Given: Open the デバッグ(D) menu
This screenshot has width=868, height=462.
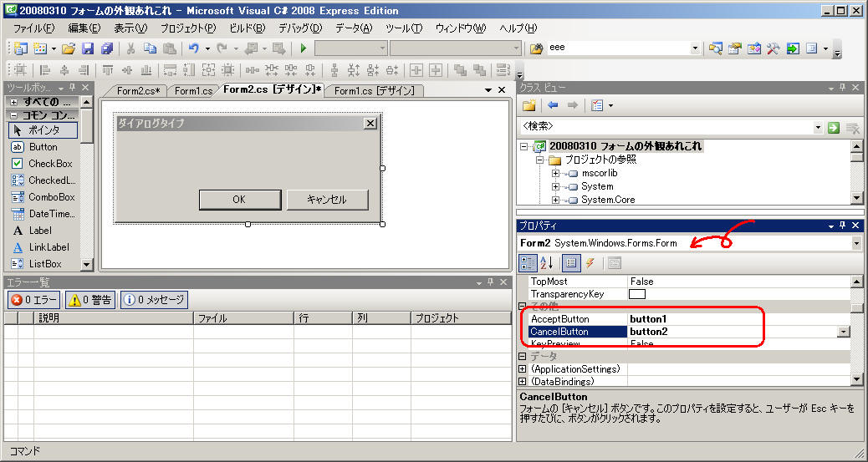Looking at the screenshot, I should click(x=299, y=28).
